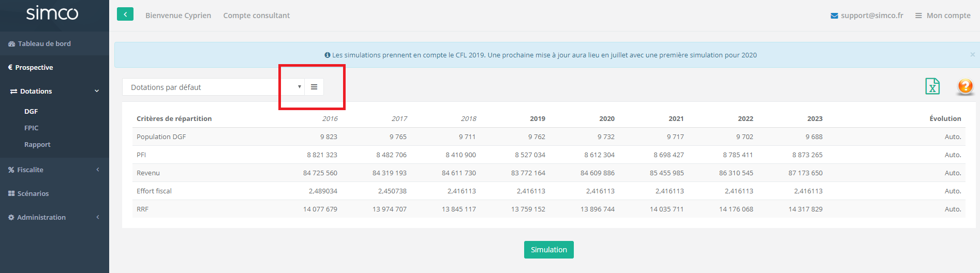
Task: Dismiss the CFL 2019 info banner
Action: point(972,54)
